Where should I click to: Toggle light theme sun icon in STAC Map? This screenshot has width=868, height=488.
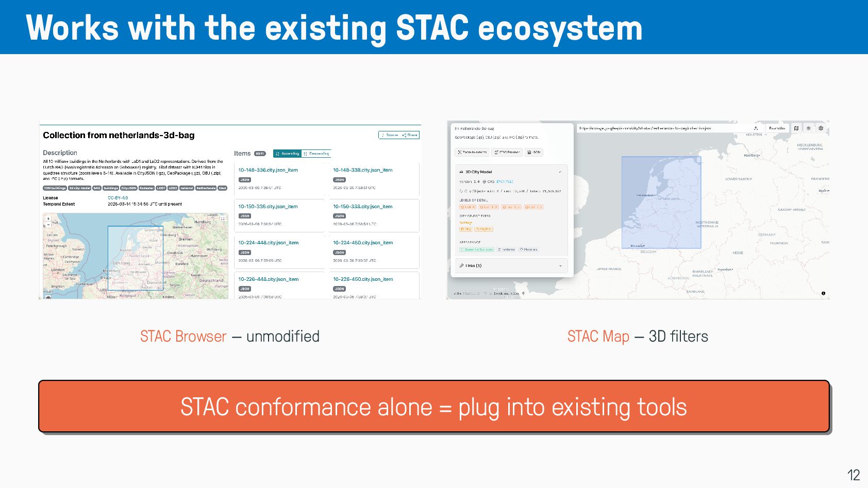coord(809,128)
